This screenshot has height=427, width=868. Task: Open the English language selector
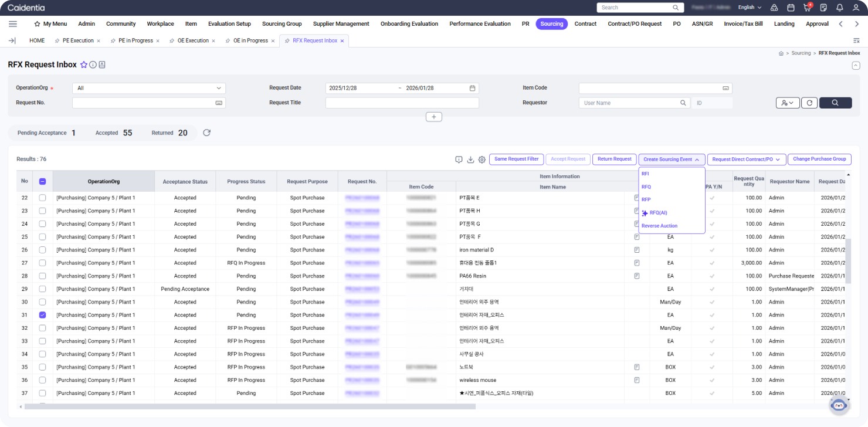750,8
